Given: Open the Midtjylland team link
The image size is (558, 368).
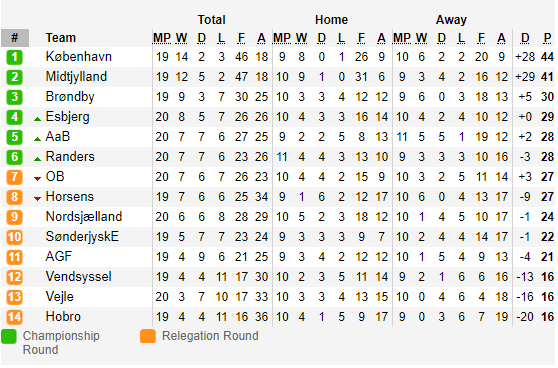Looking at the screenshot, I should click(76, 77).
